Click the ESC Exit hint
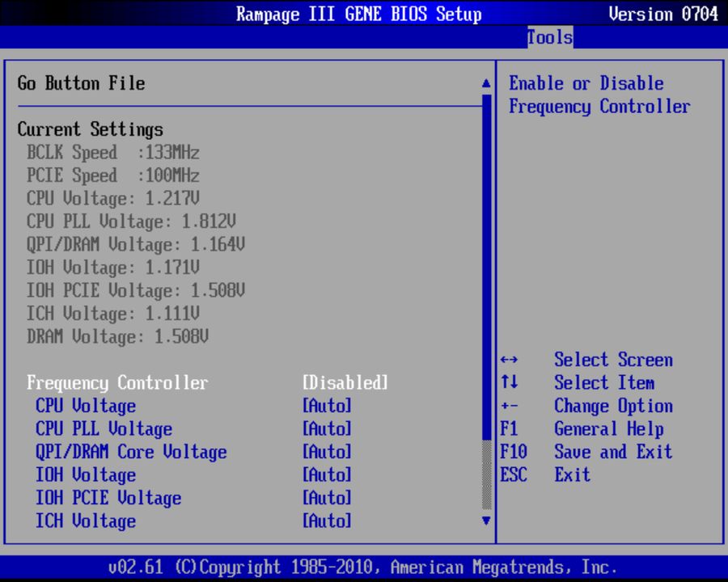Image resolution: width=728 pixels, height=582 pixels. coord(573,475)
